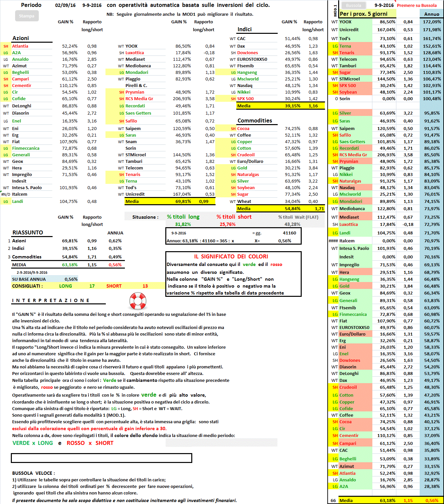The height and width of the screenshot is (504, 444).
Task: Click 25,76% short percentage value
Action: (x=228, y=224)
